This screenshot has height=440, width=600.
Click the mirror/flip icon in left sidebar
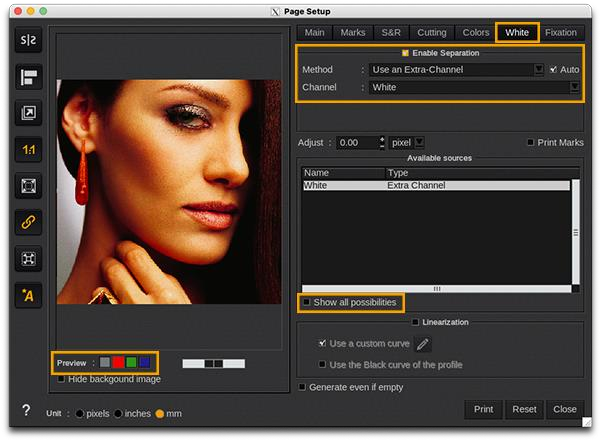click(27, 41)
